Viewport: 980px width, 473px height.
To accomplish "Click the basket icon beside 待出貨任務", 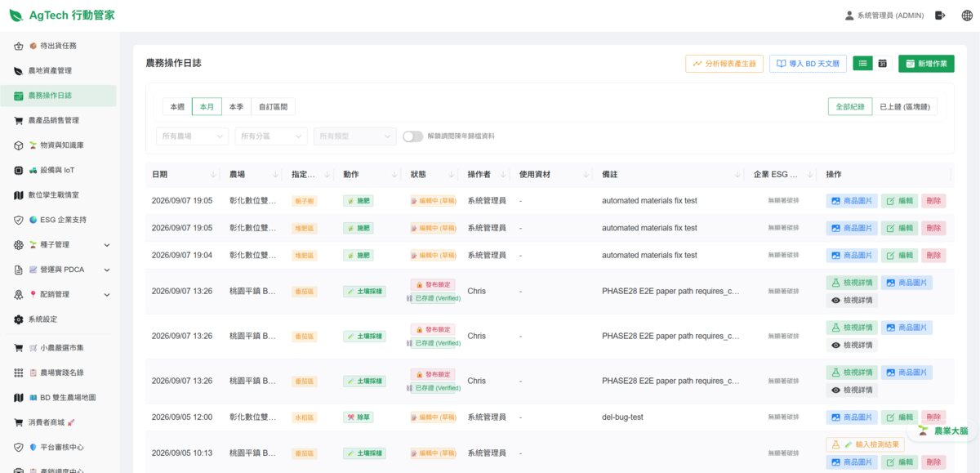I will pyautogui.click(x=19, y=46).
